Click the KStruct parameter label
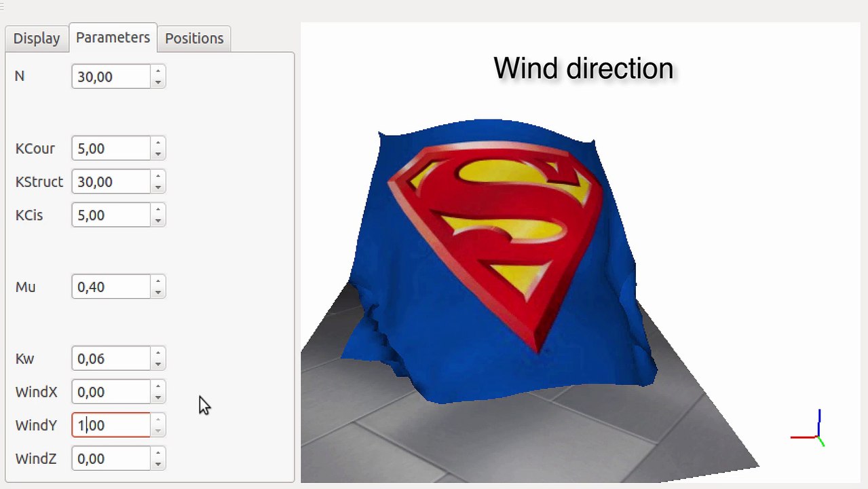This screenshot has height=489, width=868. (39, 182)
